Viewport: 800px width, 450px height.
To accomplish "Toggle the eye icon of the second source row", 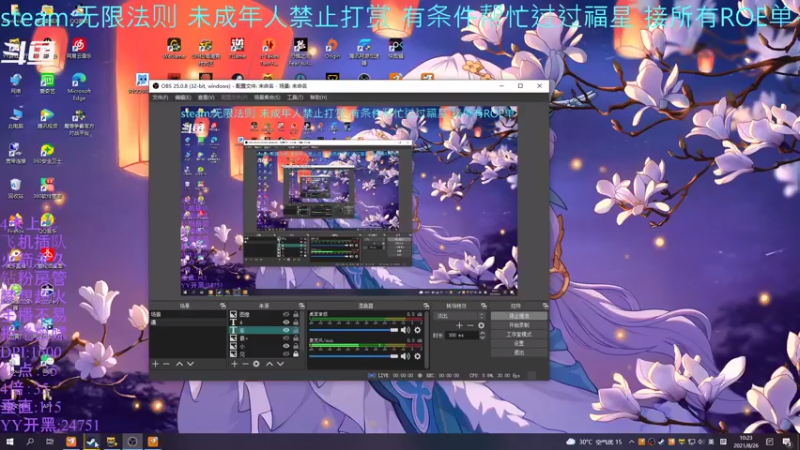I will tap(286, 322).
